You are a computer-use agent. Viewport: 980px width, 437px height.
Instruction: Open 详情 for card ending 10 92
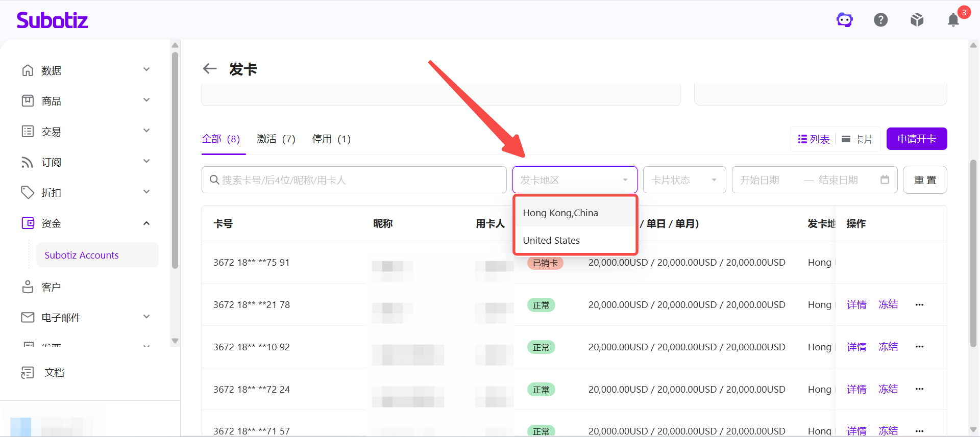[x=856, y=347]
